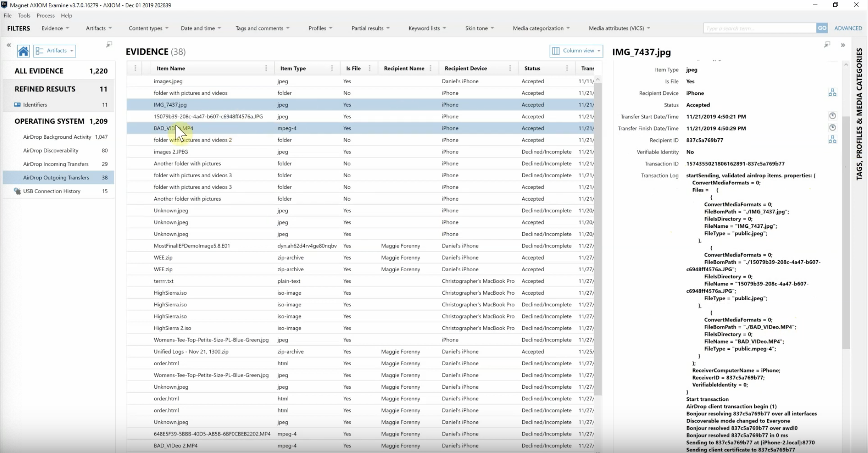Image resolution: width=868 pixels, height=453 pixels.
Task: Sort by Item Name column header
Action: tap(171, 68)
